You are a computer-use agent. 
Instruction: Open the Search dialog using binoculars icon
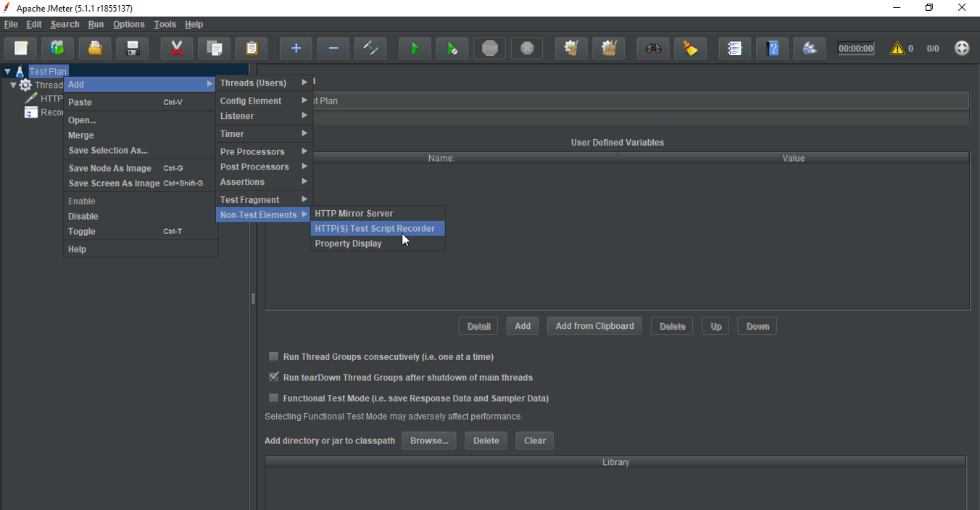pyautogui.click(x=652, y=48)
